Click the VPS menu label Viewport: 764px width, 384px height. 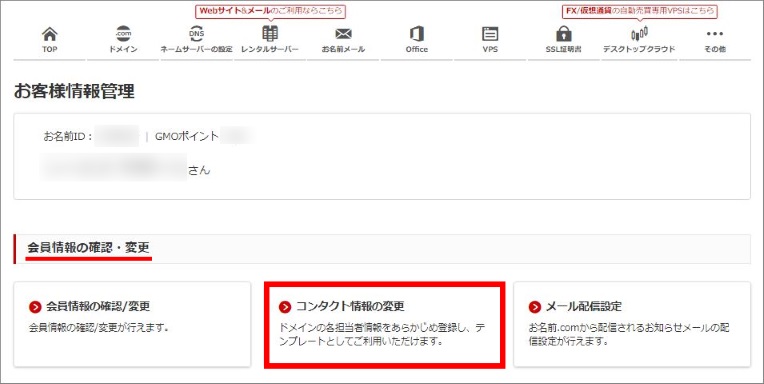tap(490, 49)
